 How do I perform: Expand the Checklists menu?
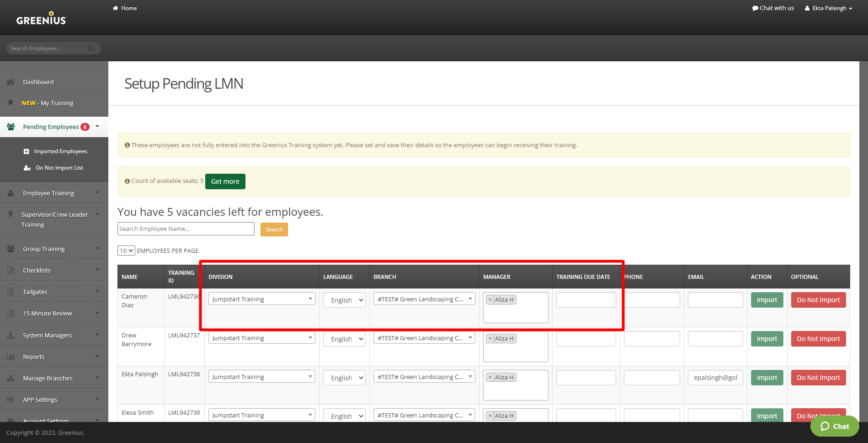click(x=54, y=270)
